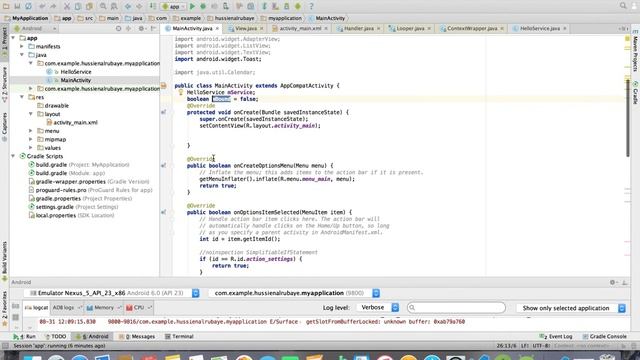Click the Paste toolbar icon
This screenshot has width=640, height=360.
point(89,6)
